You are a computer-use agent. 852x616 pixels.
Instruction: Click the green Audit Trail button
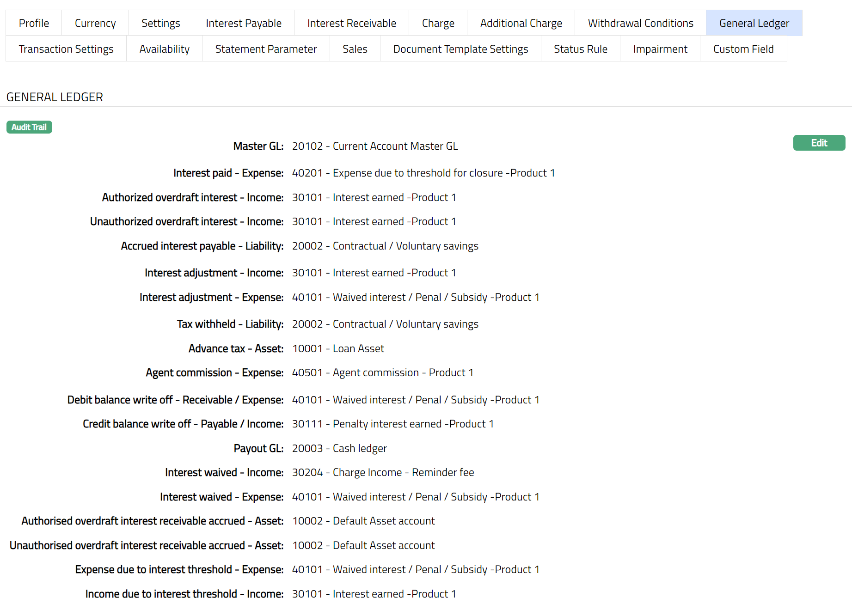pyautogui.click(x=29, y=127)
